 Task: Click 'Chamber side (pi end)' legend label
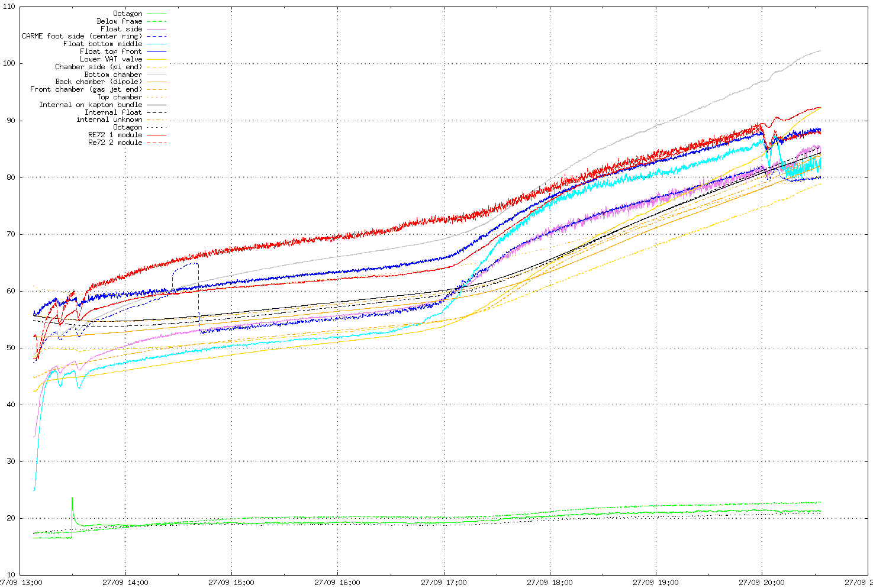pyautogui.click(x=99, y=67)
